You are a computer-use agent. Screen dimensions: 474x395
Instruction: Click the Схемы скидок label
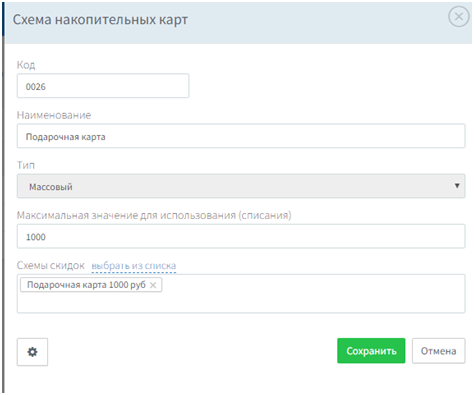[51, 265]
